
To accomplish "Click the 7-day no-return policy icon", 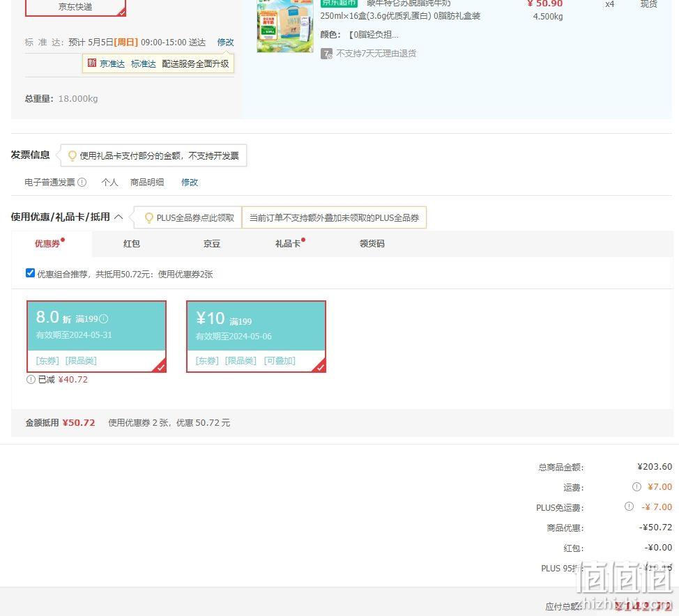I will coord(326,54).
